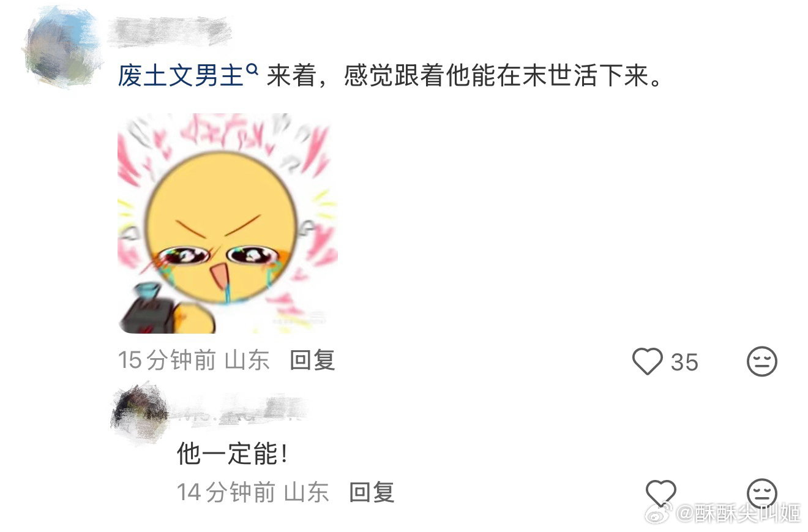Image resolution: width=808 pixels, height=532 pixels.
Task: Tap the "15分钟前 山东" timestamp
Action: click(x=193, y=360)
